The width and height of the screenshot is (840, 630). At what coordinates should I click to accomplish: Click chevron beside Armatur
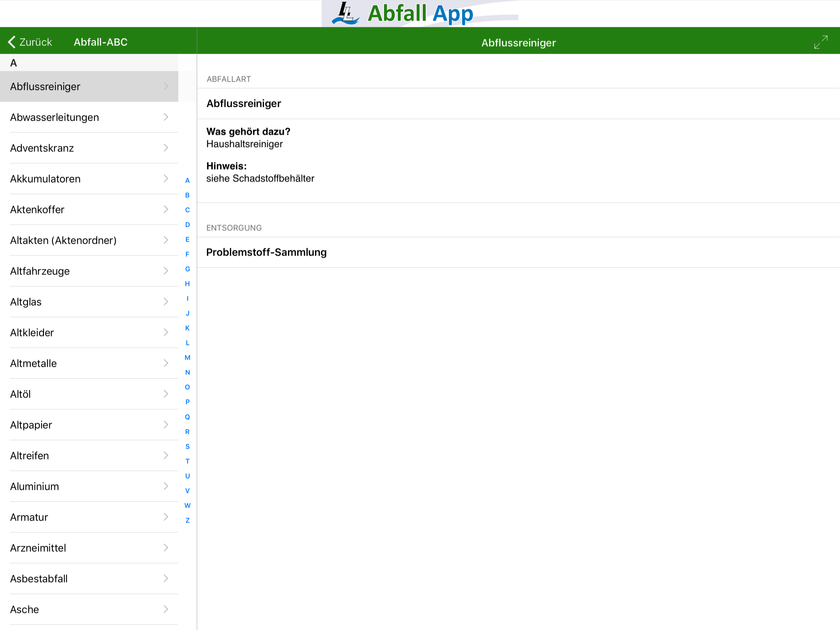pyautogui.click(x=166, y=517)
